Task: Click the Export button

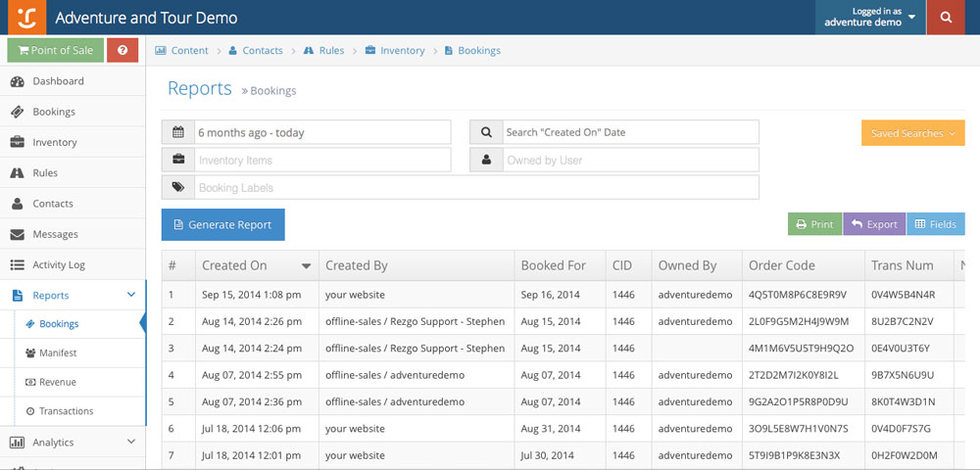Action: (x=873, y=224)
